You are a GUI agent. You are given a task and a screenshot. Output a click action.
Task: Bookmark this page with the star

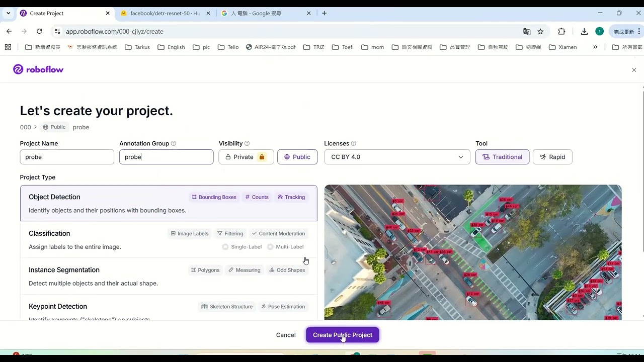(540, 32)
